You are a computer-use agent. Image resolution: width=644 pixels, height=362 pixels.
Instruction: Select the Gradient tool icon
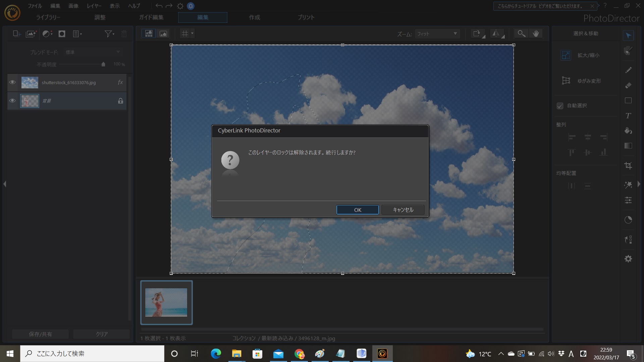coord(628,146)
